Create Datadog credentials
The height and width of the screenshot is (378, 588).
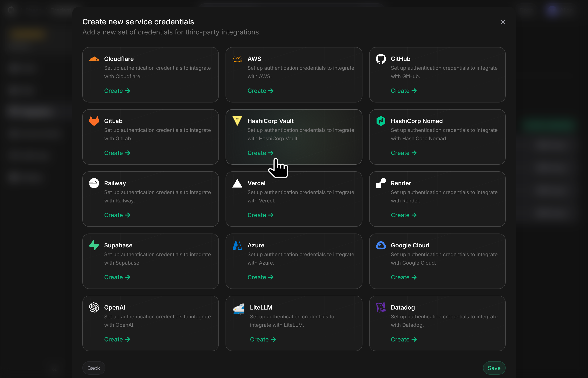(404, 339)
